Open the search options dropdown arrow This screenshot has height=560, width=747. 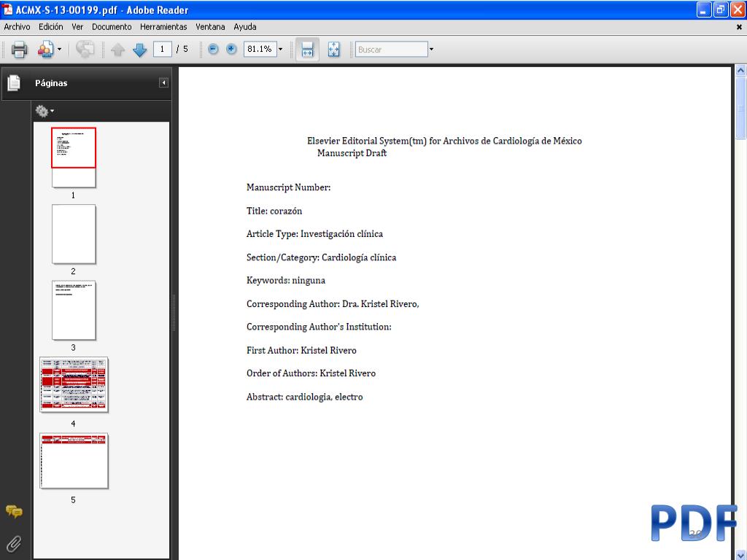431,49
